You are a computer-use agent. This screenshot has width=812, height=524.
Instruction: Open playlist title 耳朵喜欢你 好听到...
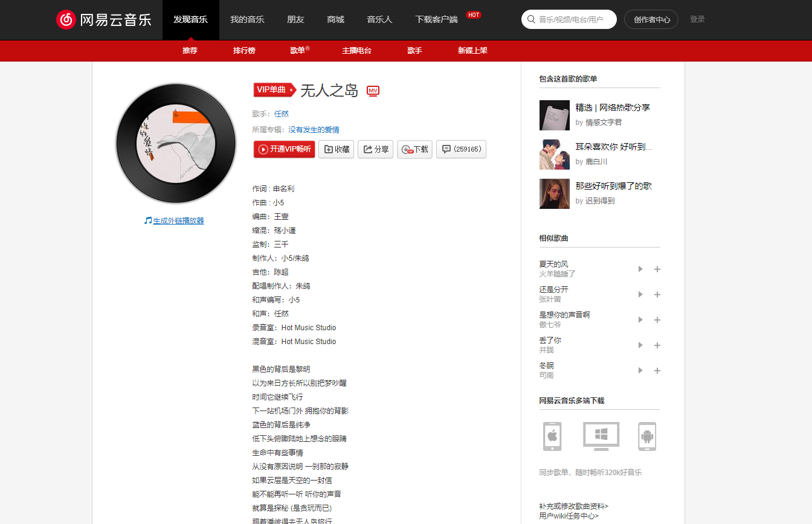pyautogui.click(x=614, y=147)
